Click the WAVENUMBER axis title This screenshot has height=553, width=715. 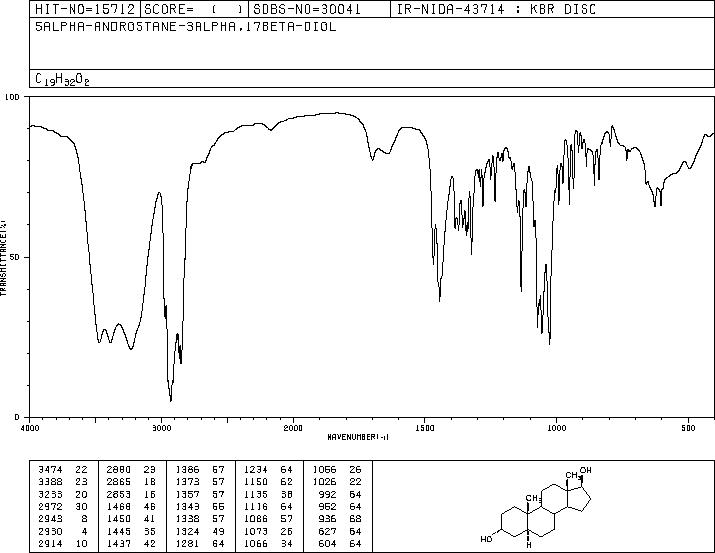(358, 437)
